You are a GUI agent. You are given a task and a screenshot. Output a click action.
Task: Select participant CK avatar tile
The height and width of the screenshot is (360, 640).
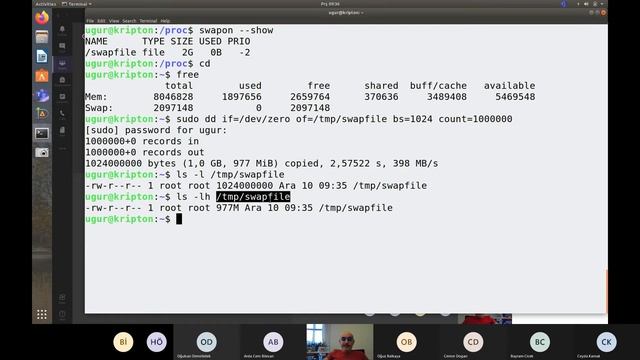[606, 342]
